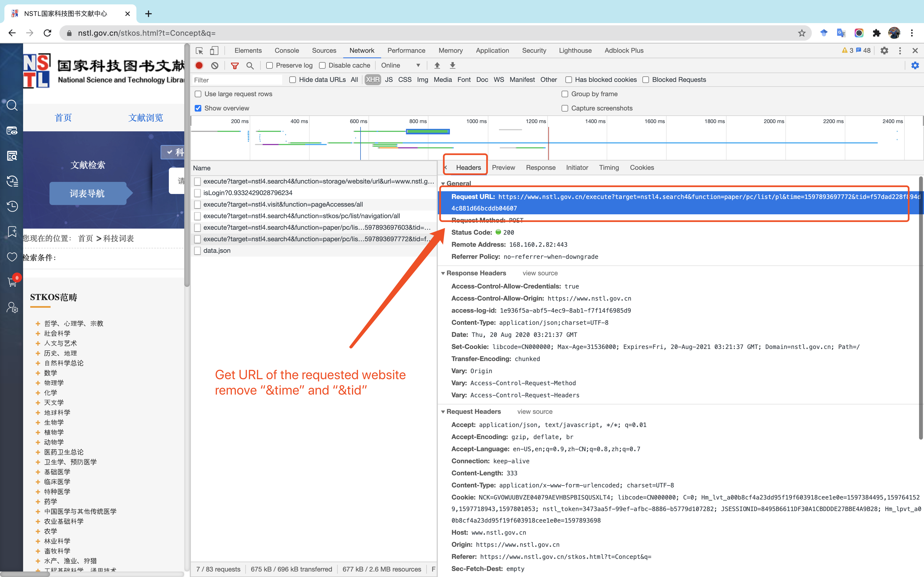The image size is (924, 577).
Task: Toggle the device toolbar icon
Action: [x=214, y=51]
